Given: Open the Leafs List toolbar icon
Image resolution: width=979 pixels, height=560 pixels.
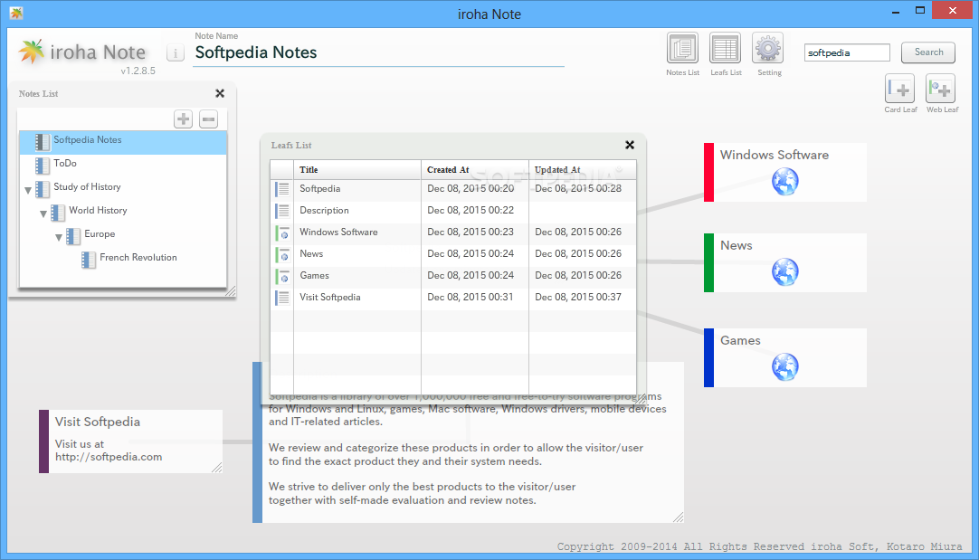Looking at the screenshot, I should tap(725, 48).
